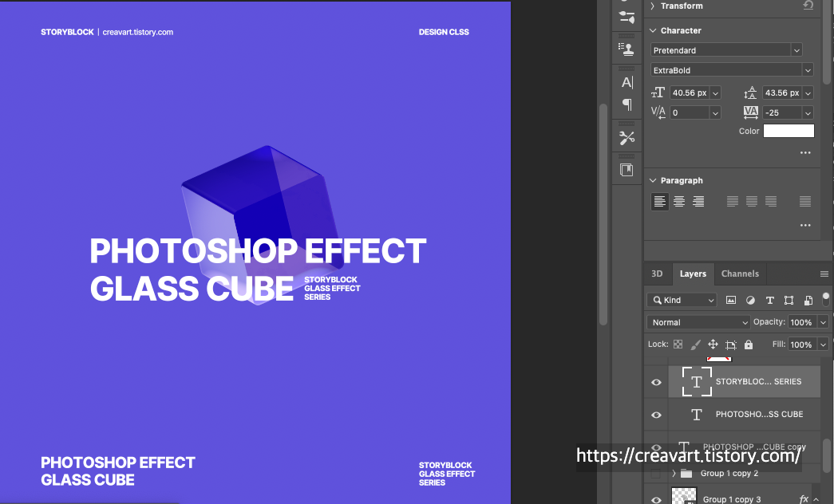
Task: Toggle the layer filtering switch
Action: point(825,299)
